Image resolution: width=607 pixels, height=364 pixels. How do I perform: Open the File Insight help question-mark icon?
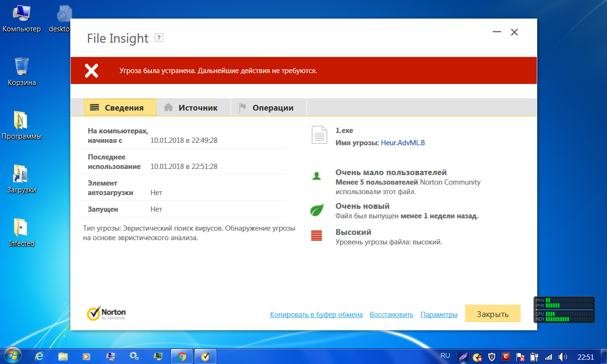[x=159, y=38]
